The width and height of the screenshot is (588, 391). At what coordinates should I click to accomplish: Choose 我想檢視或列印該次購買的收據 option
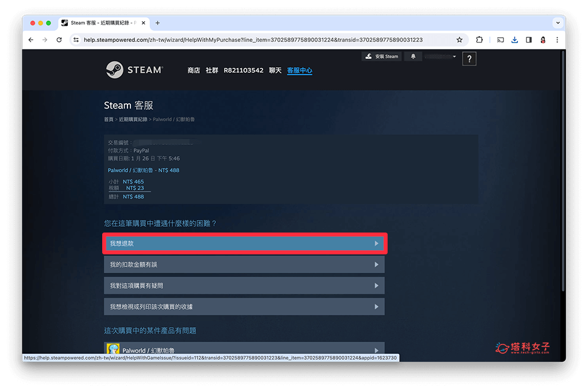point(244,307)
